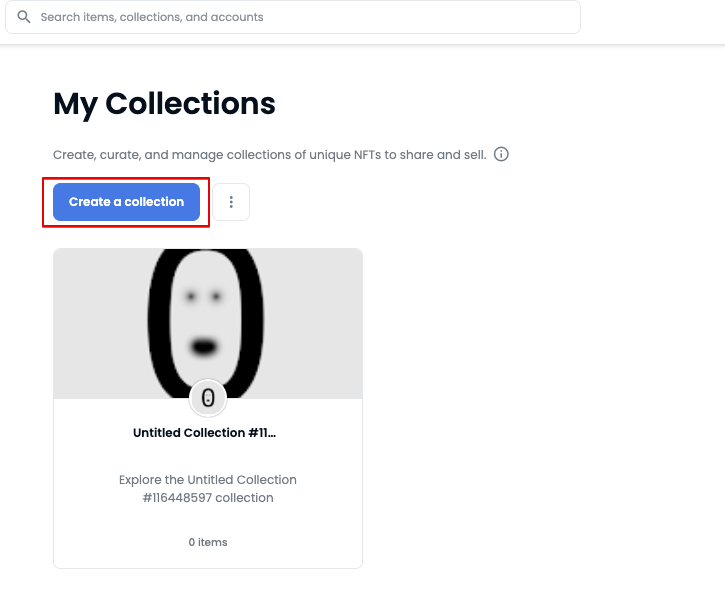The height and width of the screenshot is (591, 725).
Task: Click the gray banner background left of oval
Action: (99, 323)
